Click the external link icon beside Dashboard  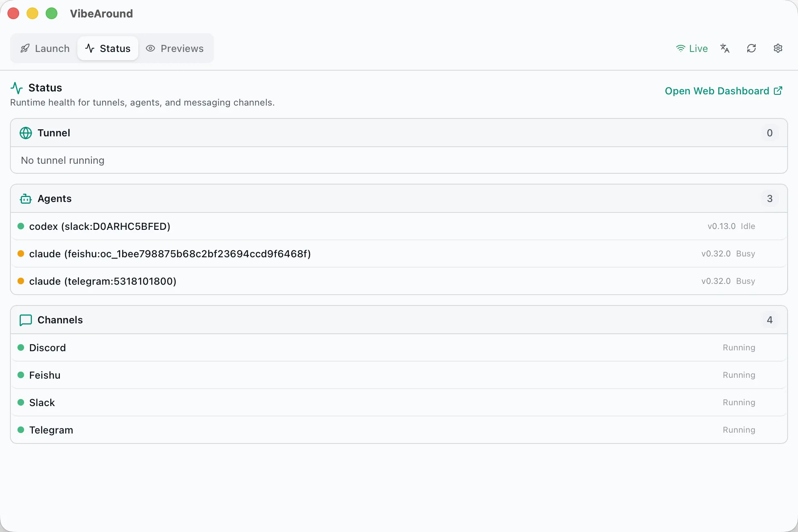point(778,91)
